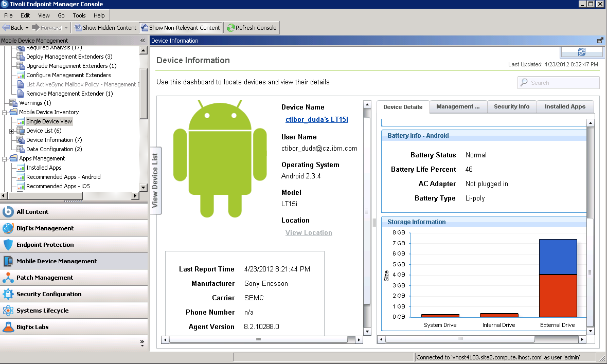The width and height of the screenshot is (607, 364).
Task: Click the Search input field
Action: [x=558, y=82]
